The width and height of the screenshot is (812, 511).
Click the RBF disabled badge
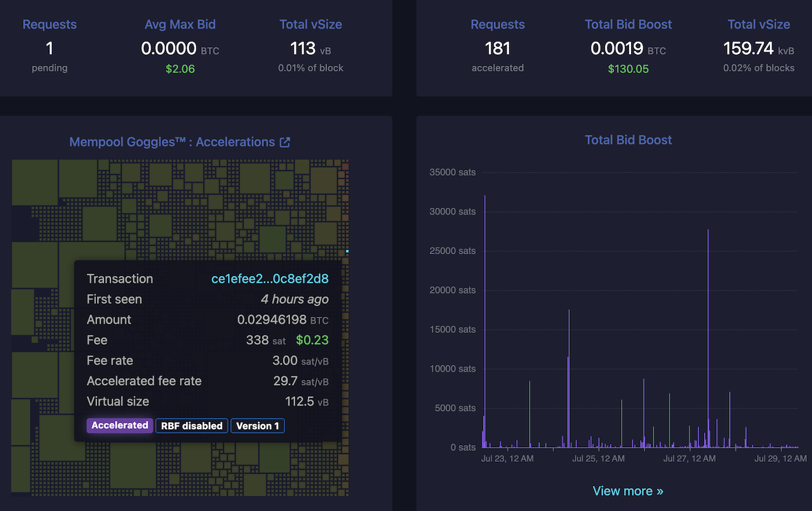coord(191,425)
